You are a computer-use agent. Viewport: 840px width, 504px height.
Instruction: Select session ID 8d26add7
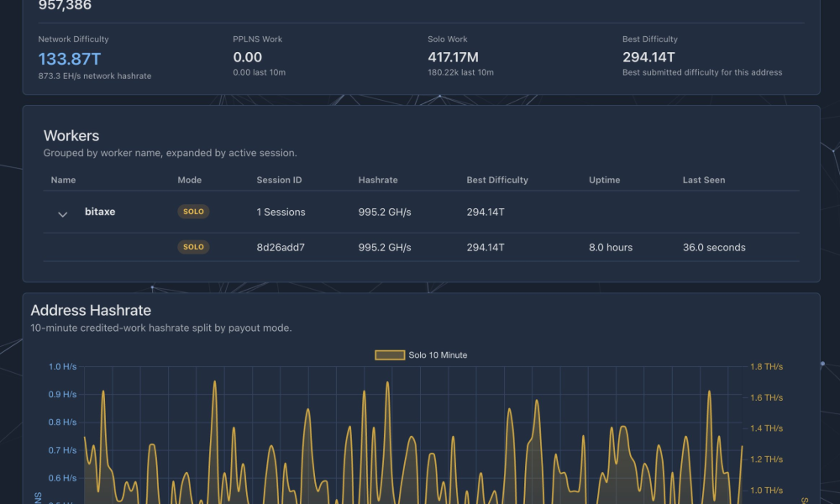click(281, 248)
